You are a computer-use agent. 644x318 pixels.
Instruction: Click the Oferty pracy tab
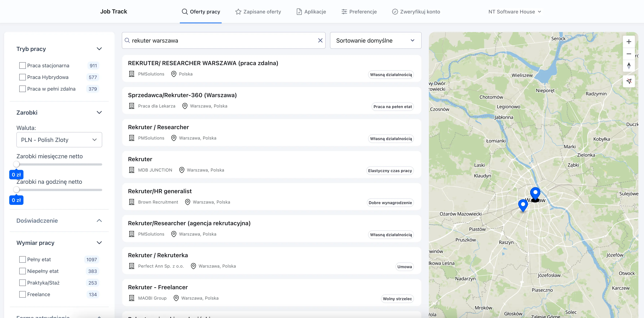coord(201,11)
